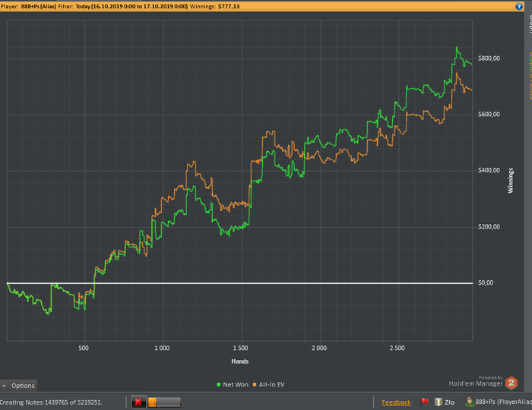This screenshot has height=410, width=532.
Task: Click the Winnings: $777,13 header text
Action: pyautogui.click(x=214, y=6)
